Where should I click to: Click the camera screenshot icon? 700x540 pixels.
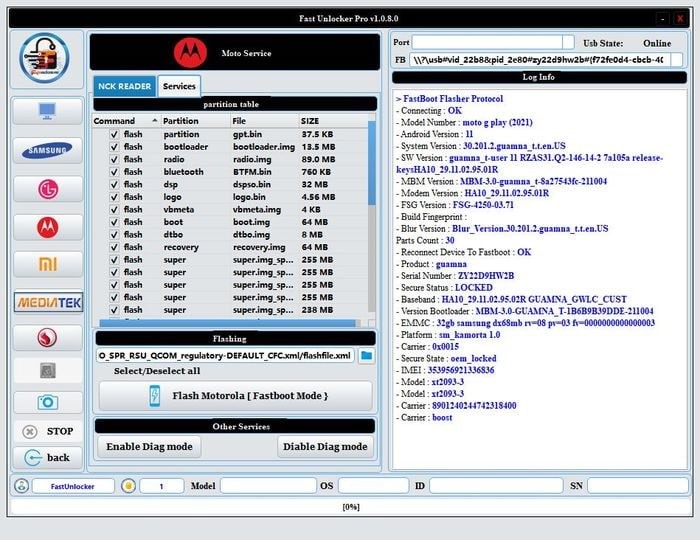pyautogui.click(x=47, y=401)
